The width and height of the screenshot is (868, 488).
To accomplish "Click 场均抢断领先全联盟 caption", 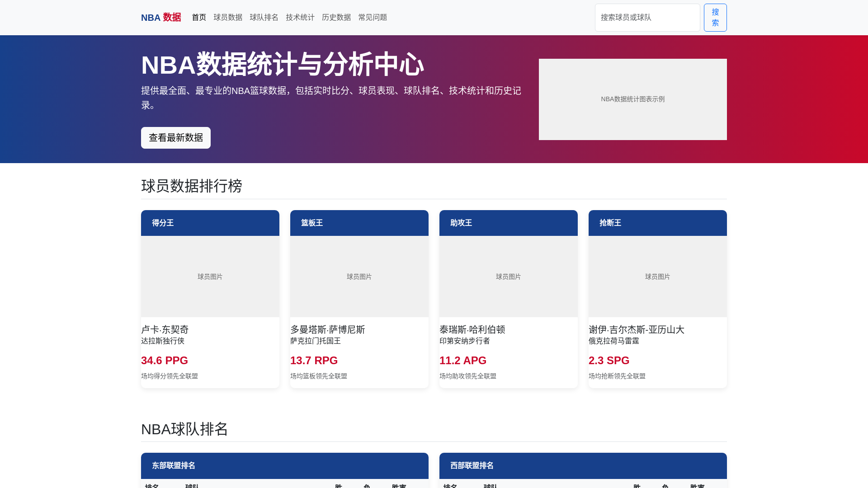I will tap(617, 376).
